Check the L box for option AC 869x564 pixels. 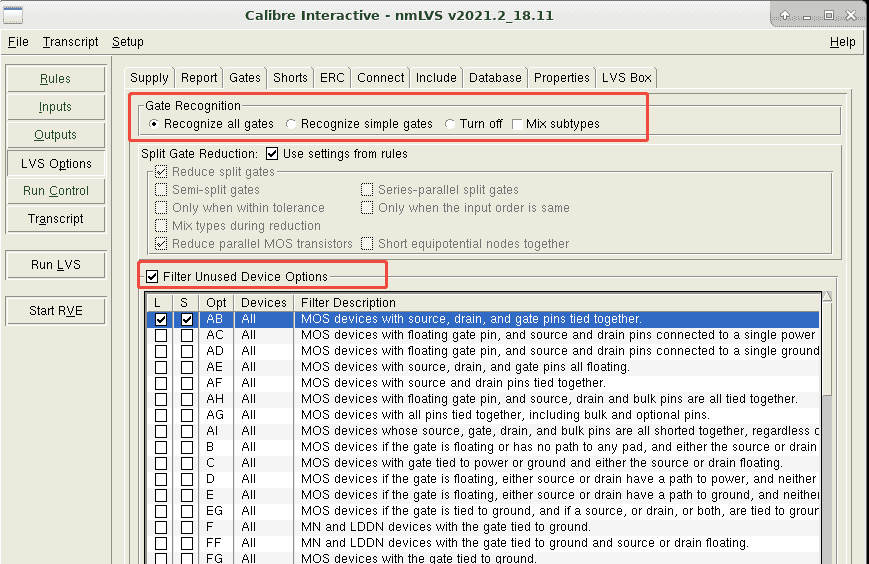coord(160,335)
